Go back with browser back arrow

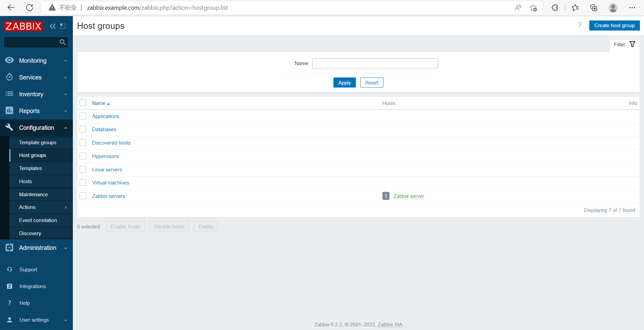[11, 8]
